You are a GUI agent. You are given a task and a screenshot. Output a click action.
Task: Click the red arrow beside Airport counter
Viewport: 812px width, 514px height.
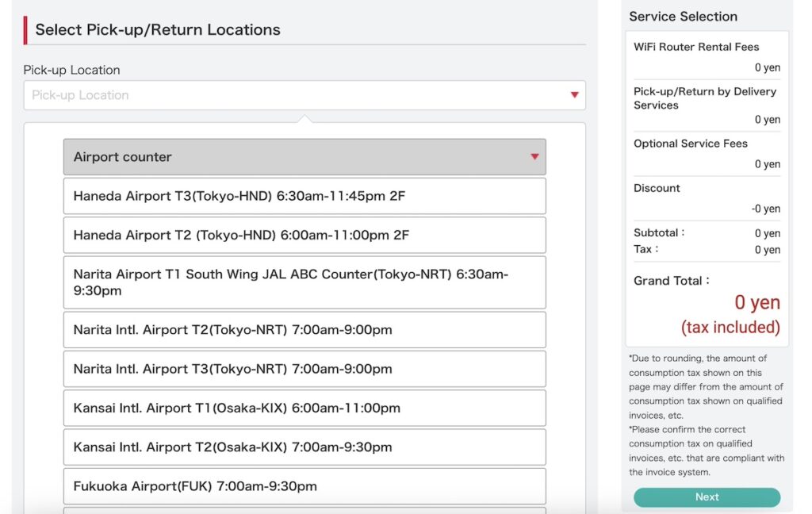534,157
